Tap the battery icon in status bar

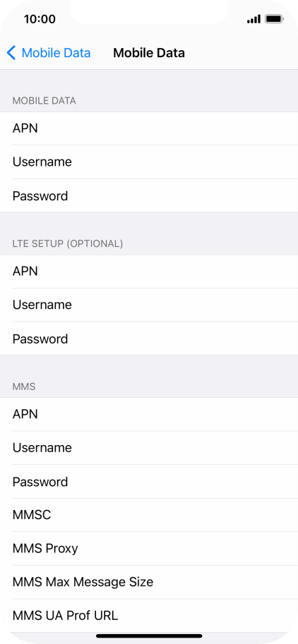pos(274,19)
